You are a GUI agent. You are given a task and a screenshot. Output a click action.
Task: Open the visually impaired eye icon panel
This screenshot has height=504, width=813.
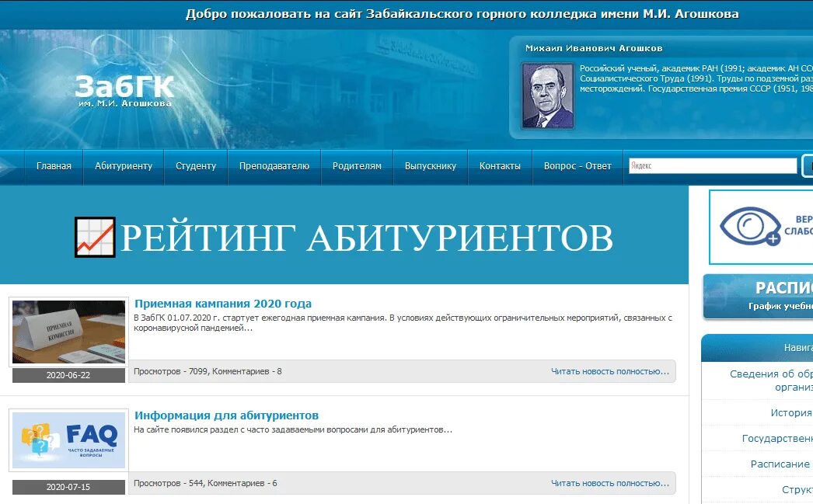coord(749,226)
